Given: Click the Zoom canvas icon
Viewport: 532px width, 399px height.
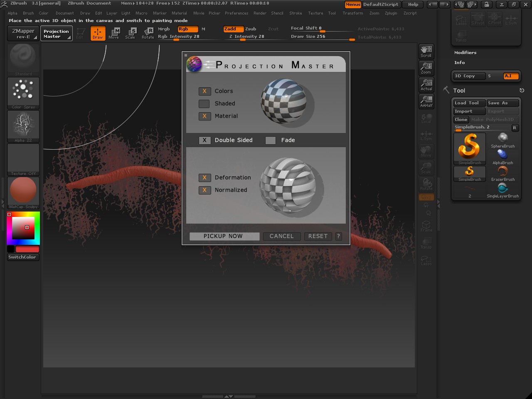Looking at the screenshot, I should (426, 68).
